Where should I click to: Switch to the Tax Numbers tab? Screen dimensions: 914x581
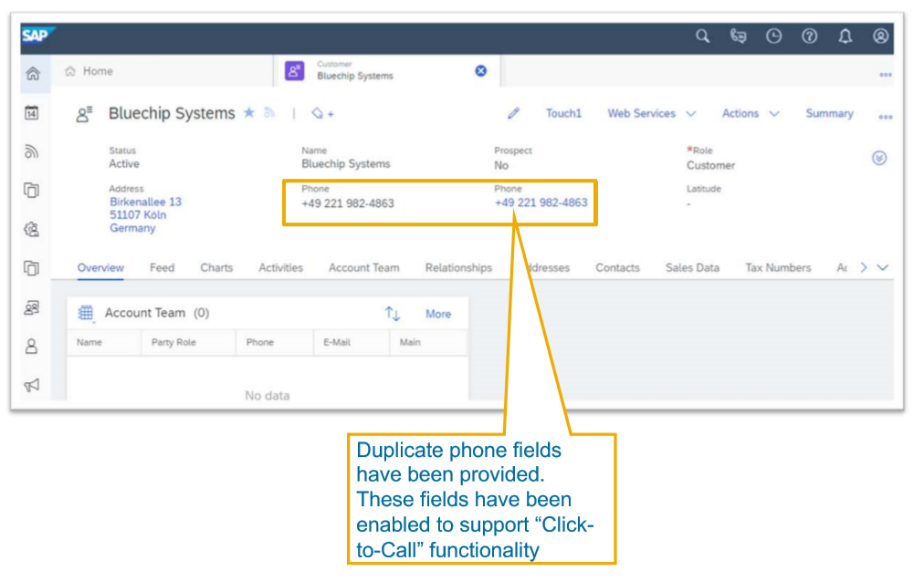778,267
